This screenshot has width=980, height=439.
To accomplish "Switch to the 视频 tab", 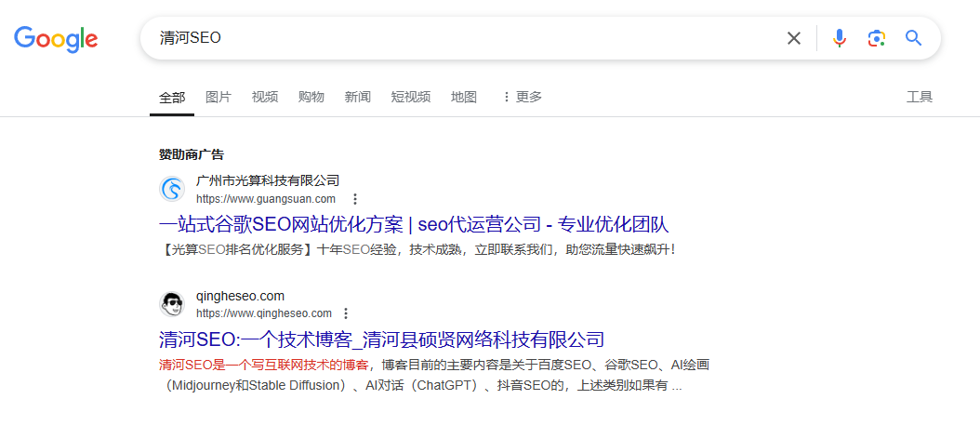I will point(265,97).
